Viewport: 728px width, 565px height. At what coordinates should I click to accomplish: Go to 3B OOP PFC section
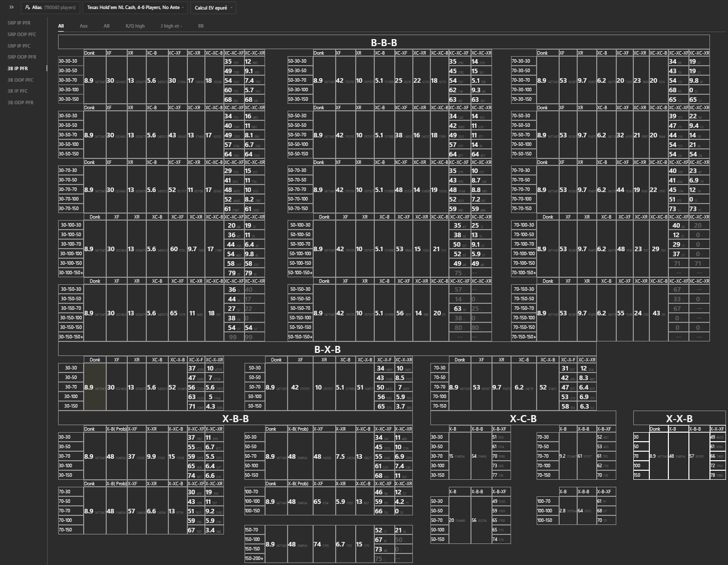[21, 80]
